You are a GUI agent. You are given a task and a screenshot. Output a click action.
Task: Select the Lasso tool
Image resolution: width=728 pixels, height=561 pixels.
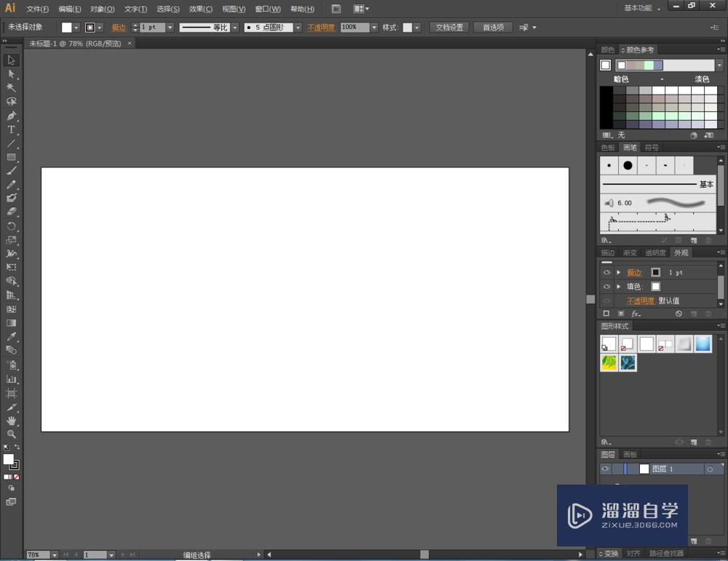pyautogui.click(x=11, y=101)
